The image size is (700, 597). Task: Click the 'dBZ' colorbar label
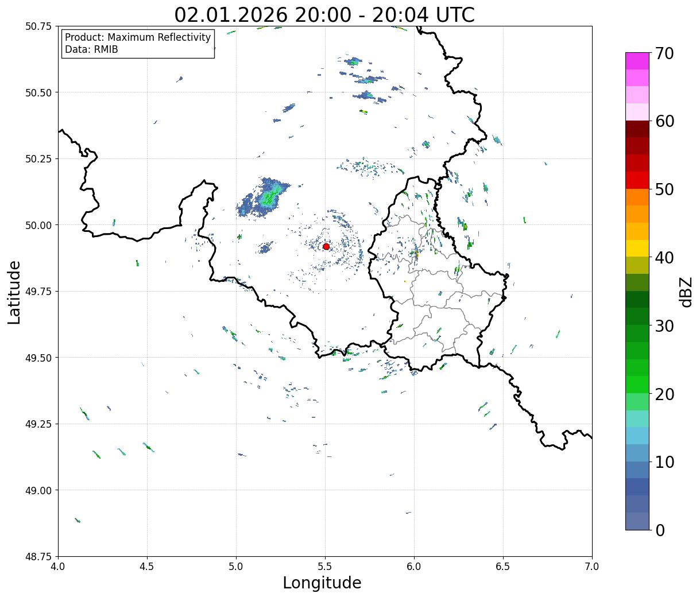[686, 292]
